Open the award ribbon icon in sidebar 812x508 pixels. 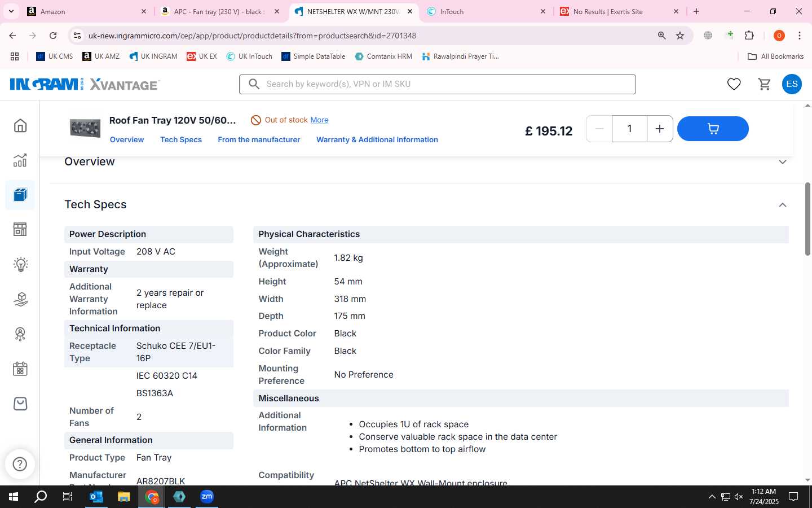pyautogui.click(x=20, y=334)
